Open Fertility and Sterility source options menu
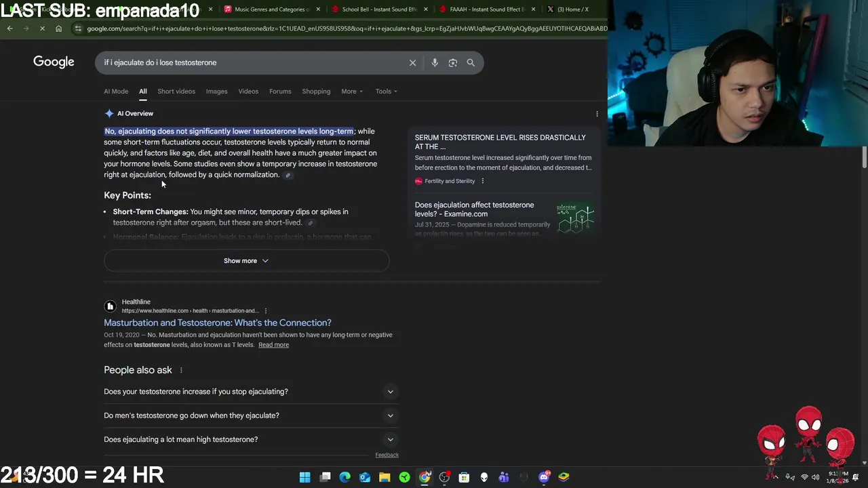The height and width of the screenshot is (488, 868). coord(482,181)
